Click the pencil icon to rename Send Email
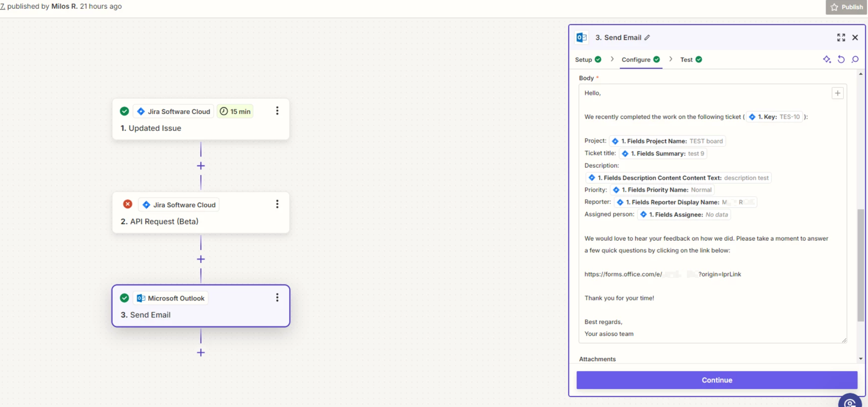 pyautogui.click(x=647, y=38)
